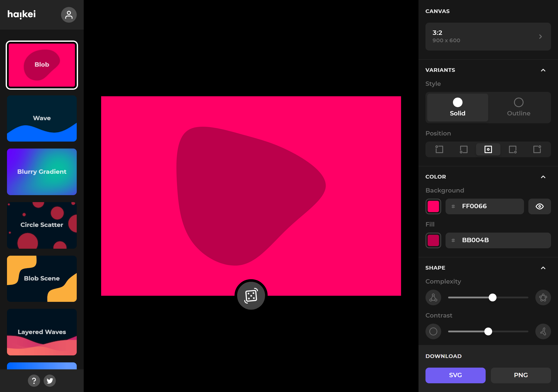This screenshot has width=558, height=392.
Task: Click the generated blob canvas preview
Action: 251,196
